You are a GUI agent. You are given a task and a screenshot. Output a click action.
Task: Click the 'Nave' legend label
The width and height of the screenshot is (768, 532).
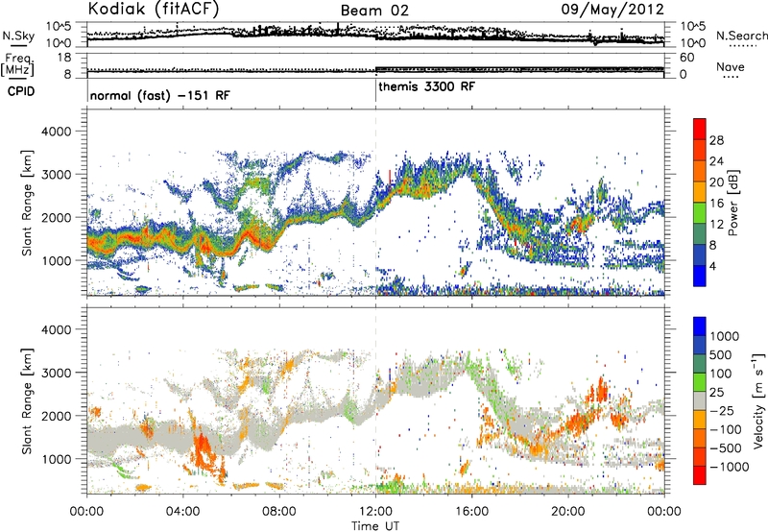point(731,67)
